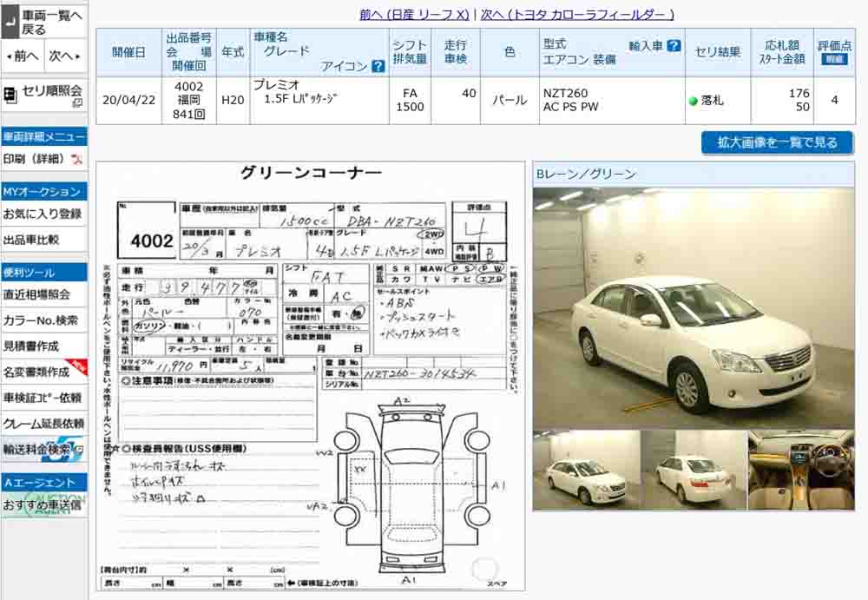This screenshot has height=600, width=868.
Task: Click the auction inspection sheet image
Action: click(x=311, y=376)
